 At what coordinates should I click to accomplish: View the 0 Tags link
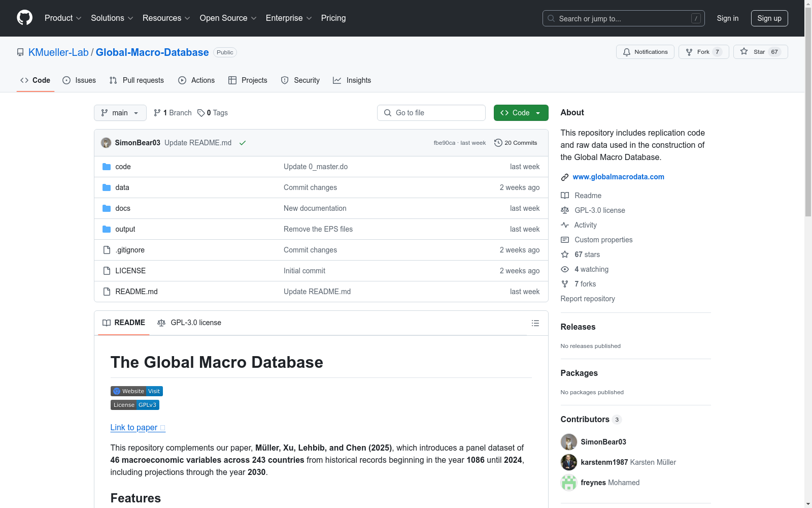coord(213,113)
